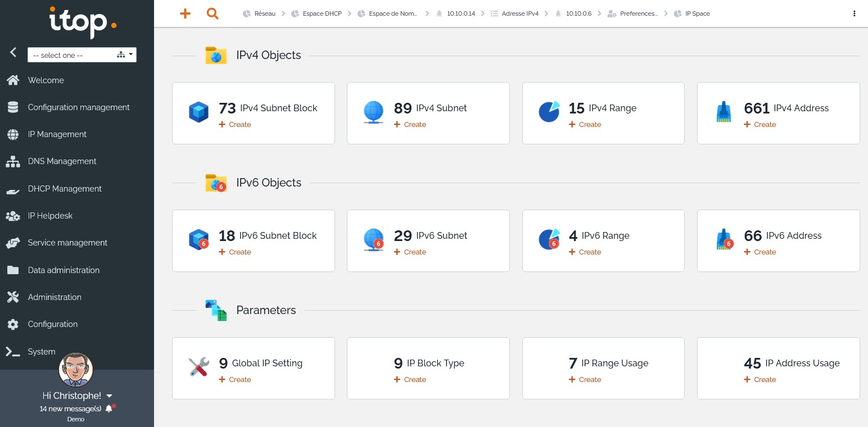Navigate to Espace DHCP breadcrumb

321,13
